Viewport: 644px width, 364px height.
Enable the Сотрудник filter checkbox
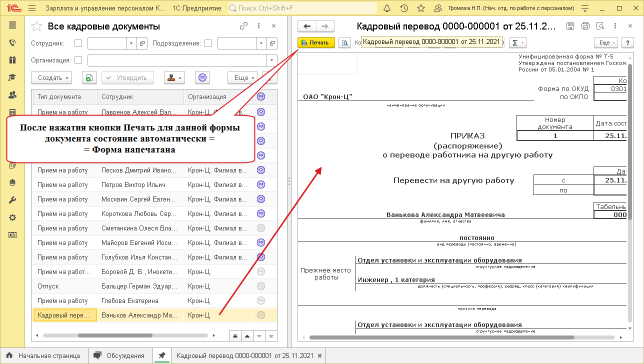(78, 43)
